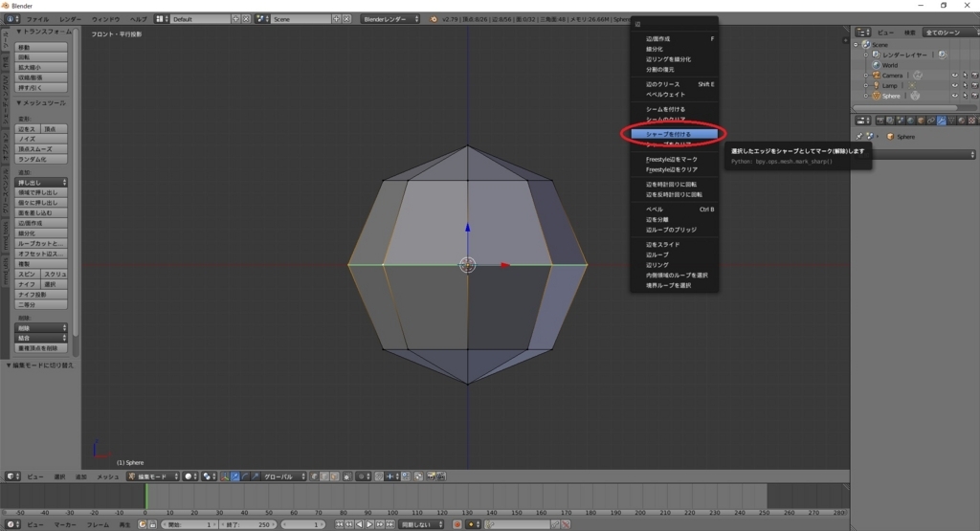Click the OpenGL render image icon
The width and height of the screenshot is (980, 531).
tap(431, 476)
